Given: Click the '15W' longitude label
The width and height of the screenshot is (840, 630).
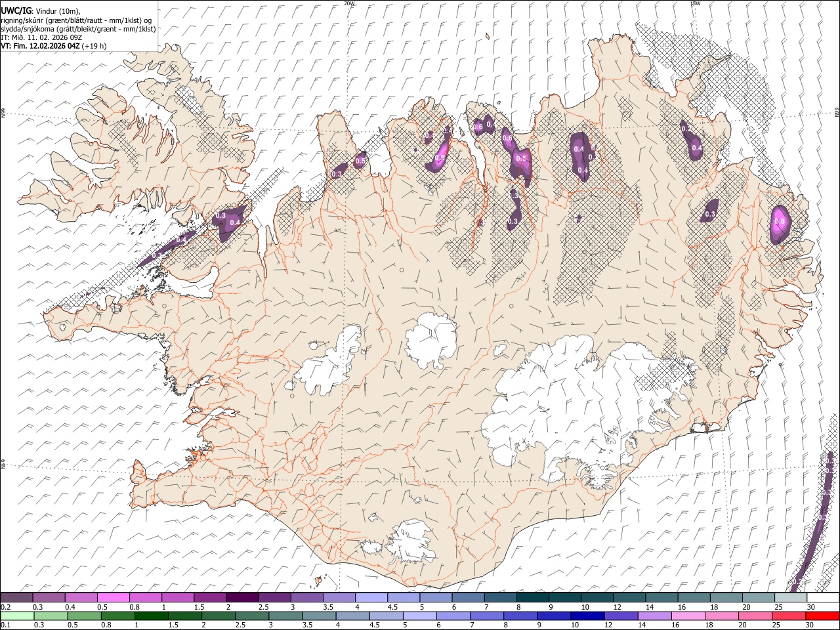Looking at the screenshot, I should point(695,3).
